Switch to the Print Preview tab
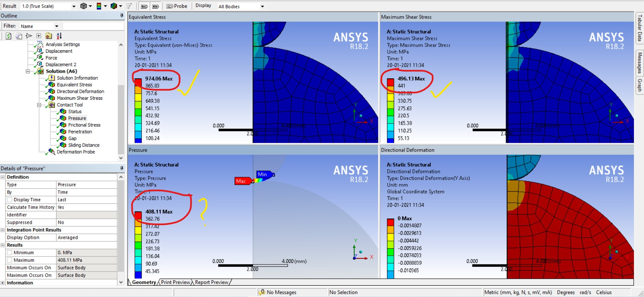 (175, 282)
